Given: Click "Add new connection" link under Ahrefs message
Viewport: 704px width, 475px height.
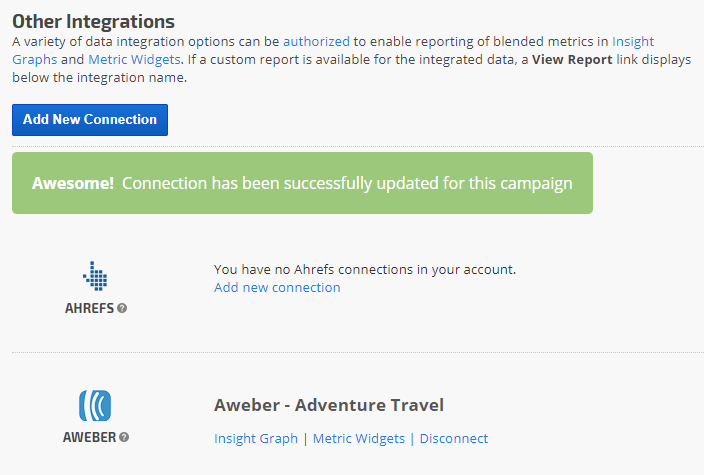Looking at the screenshot, I should click(277, 288).
